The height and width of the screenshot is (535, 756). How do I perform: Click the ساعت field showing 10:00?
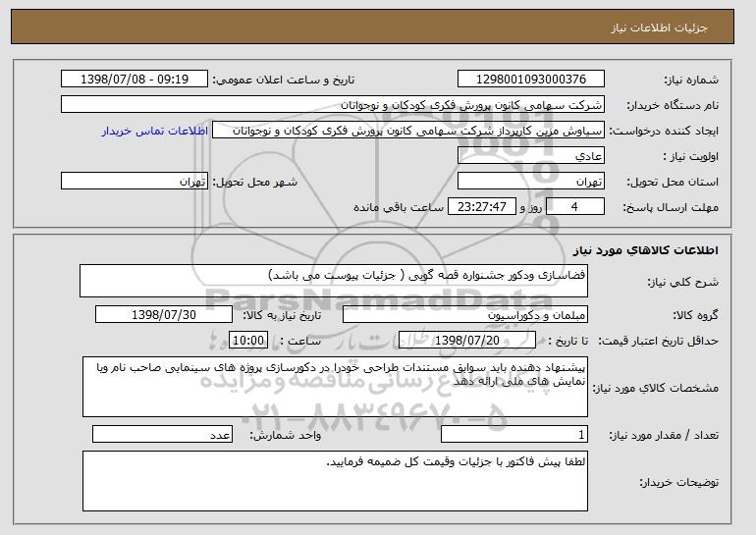pyautogui.click(x=248, y=341)
